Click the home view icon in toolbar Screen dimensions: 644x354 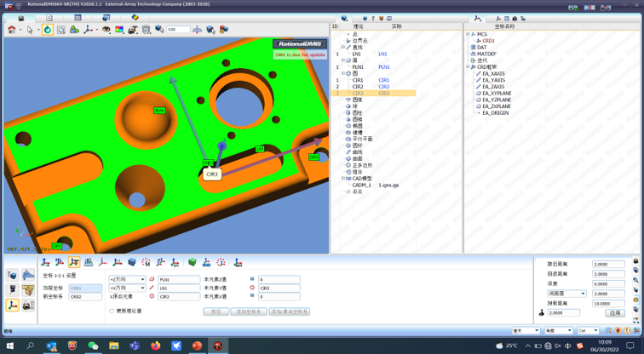click(x=12, y=30)
